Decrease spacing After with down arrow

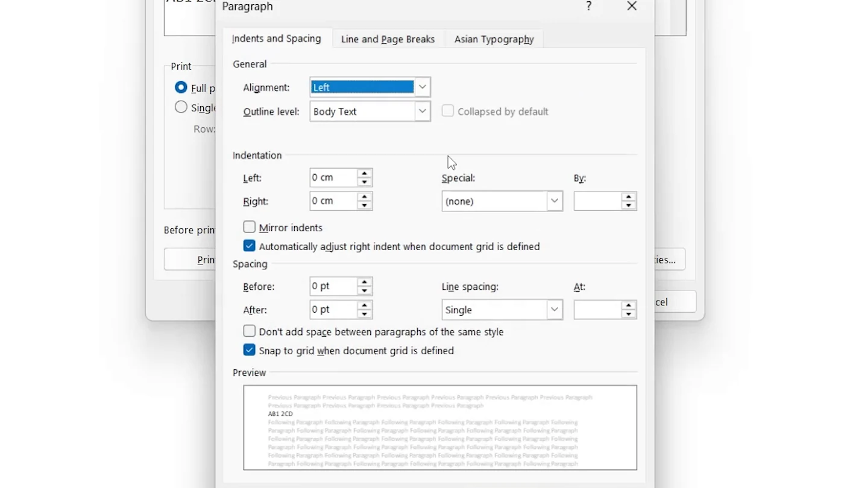[x=364, y=314]
